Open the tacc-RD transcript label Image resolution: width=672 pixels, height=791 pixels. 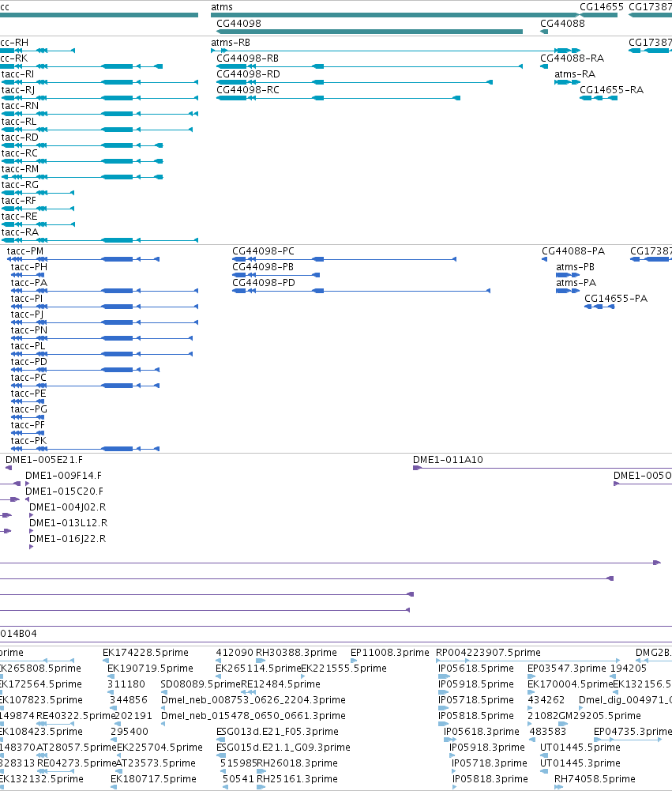[20, 137]
